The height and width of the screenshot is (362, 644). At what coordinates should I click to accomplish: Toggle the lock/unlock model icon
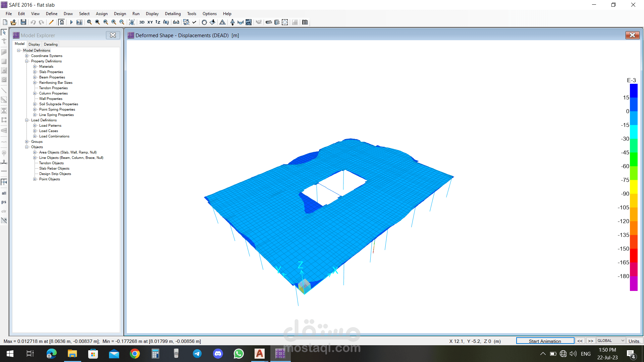point(62,22)
